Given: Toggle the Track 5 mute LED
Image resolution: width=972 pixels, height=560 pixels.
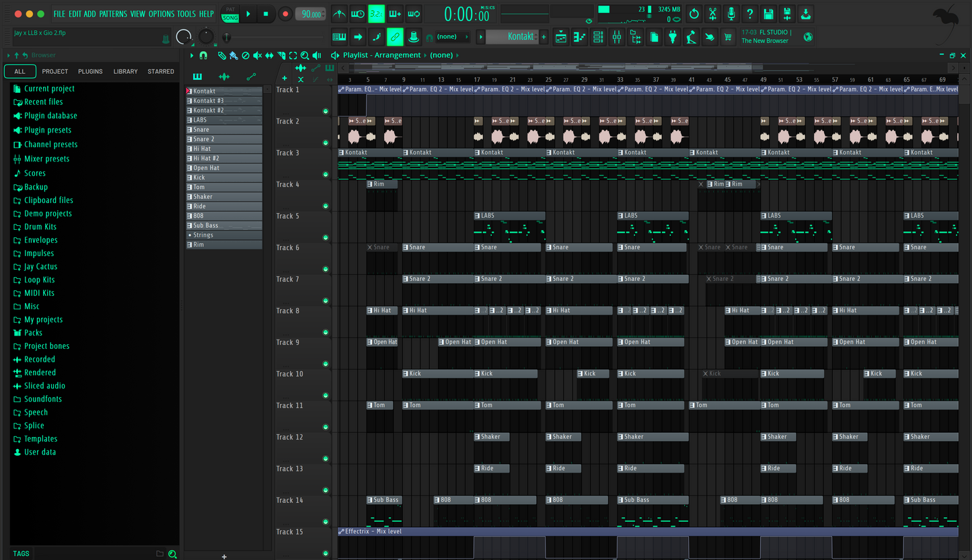Looking at the screenshot, I should click(326, 237).
